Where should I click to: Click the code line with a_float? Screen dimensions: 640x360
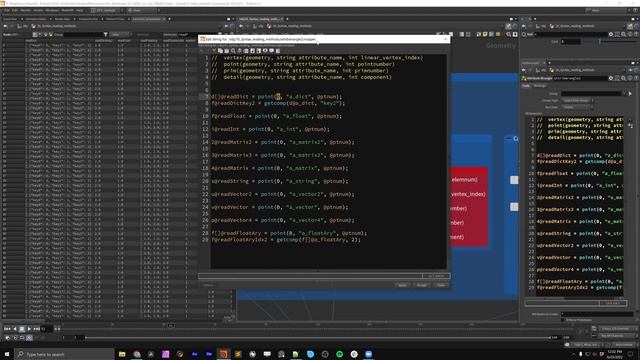click(277, 116)
